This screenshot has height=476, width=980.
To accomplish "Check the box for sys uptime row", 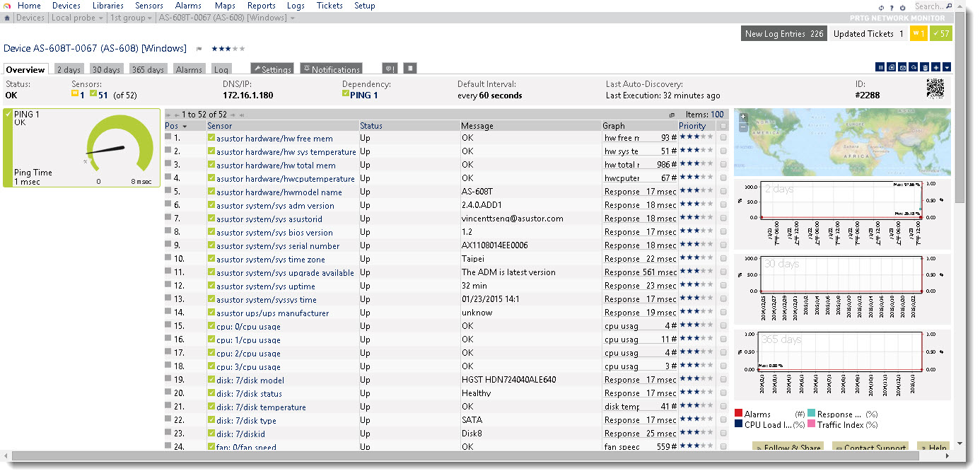I will click(723, 286).
